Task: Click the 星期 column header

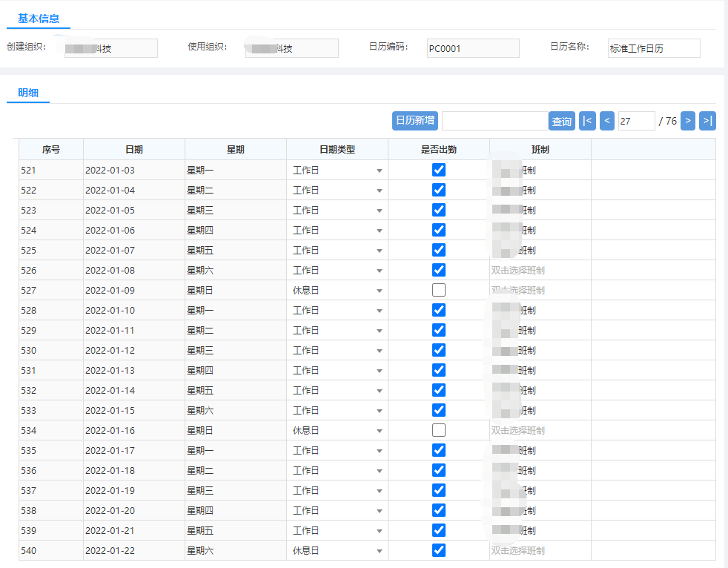Action: click(236, 150)
